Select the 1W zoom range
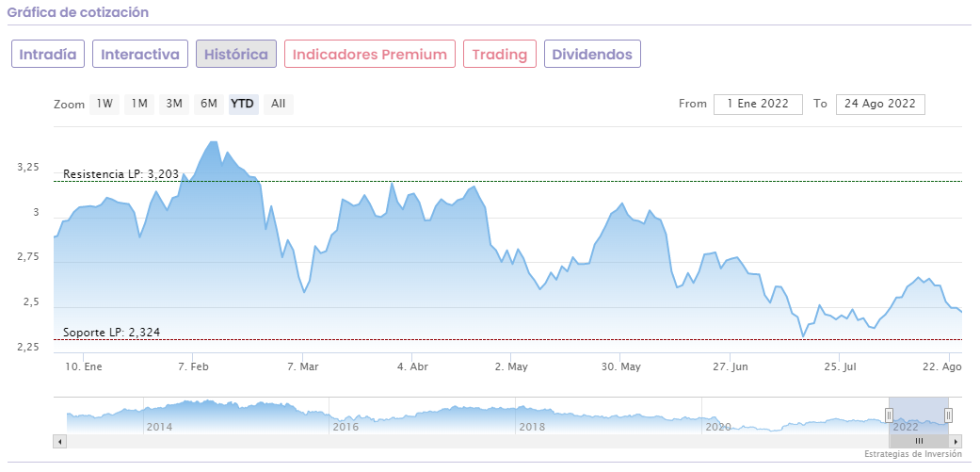The width and height of the screenshot is (980, 472). pos(104,104)
